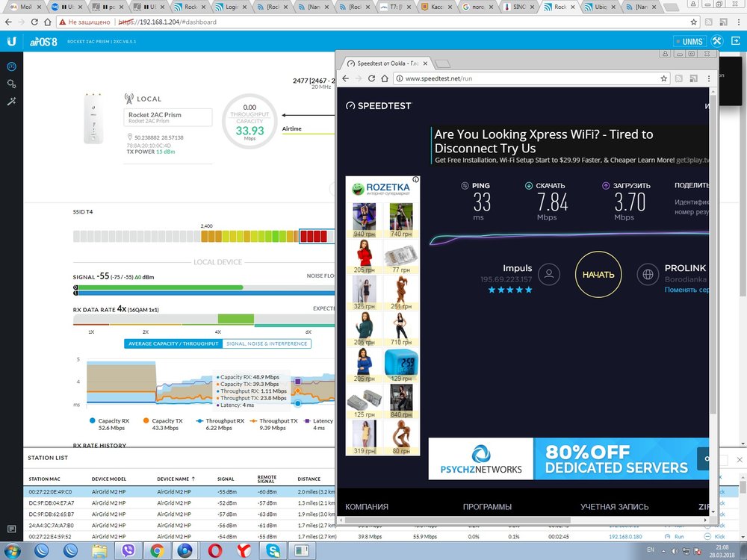Screen dimensions: 747x560
Task: Open the tools wrench icon in airOS header
Action: pos(716,41)
